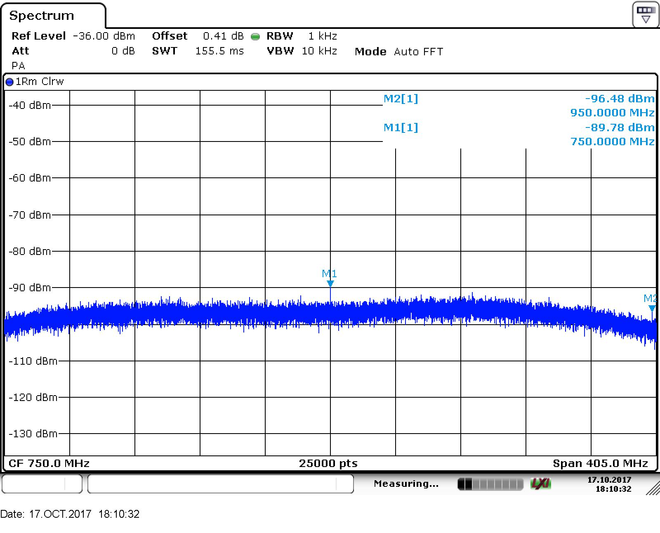
Task: Click the M2 marker at right edge
Action: [x=652, y=309]
